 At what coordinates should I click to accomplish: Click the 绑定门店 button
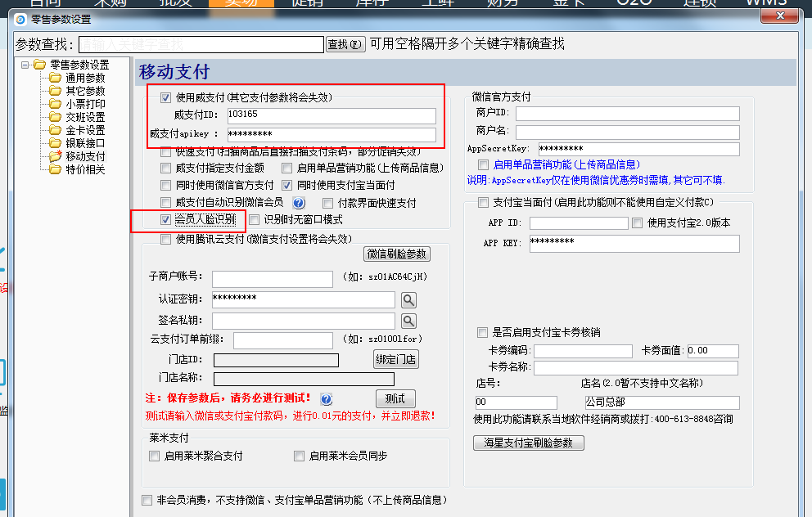point(396,359)
